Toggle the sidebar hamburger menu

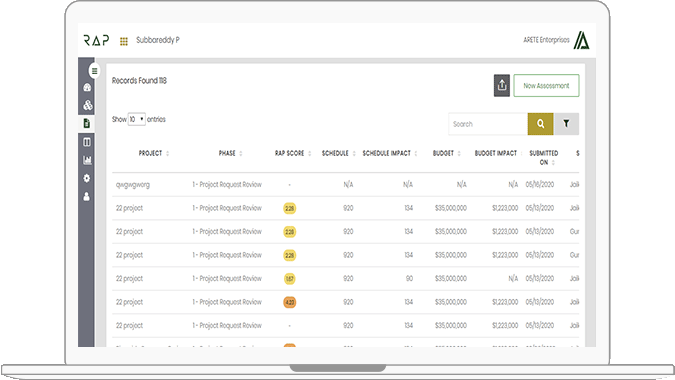[x=94, y=71]
